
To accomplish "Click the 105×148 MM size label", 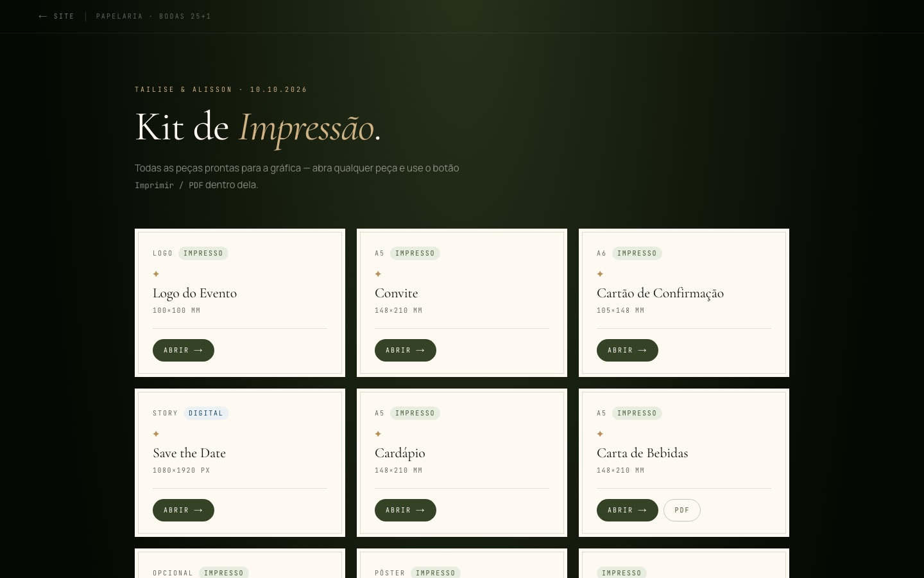I will [x=620, y=310].
